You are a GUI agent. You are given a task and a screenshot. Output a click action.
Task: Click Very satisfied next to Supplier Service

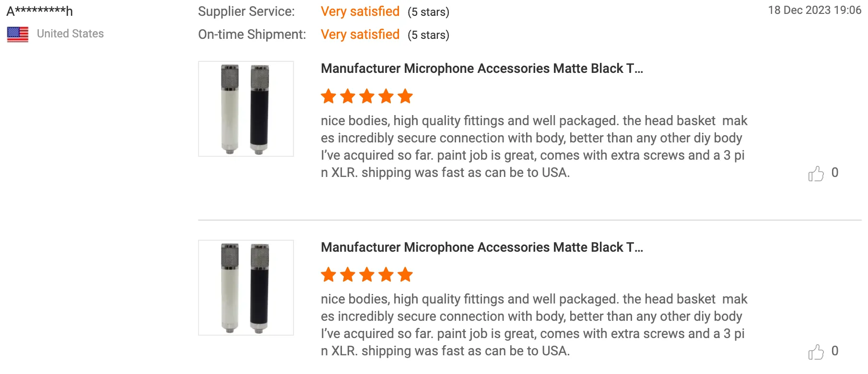360,12
